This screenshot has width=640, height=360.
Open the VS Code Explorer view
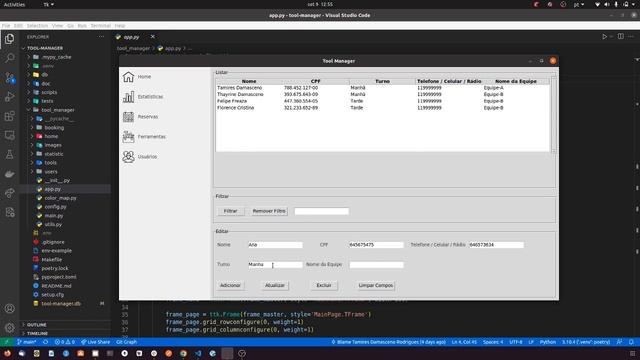9,39
